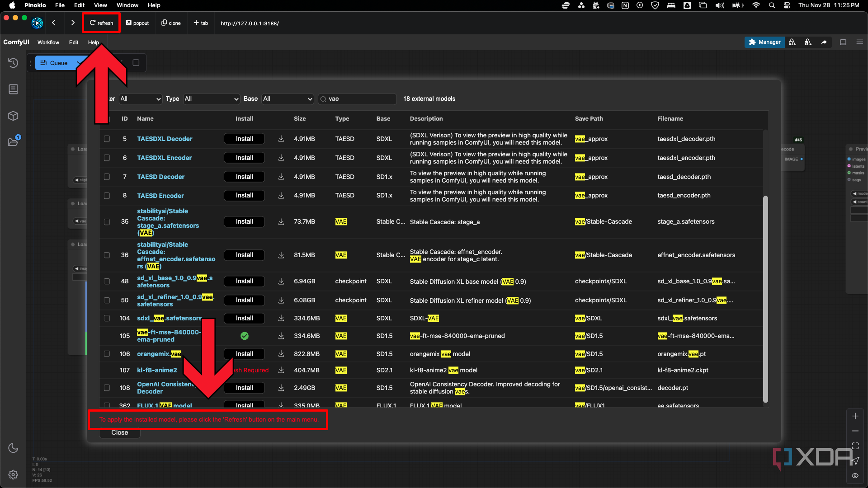
Task: Close the model manager dialog
Action: [120, 432]
